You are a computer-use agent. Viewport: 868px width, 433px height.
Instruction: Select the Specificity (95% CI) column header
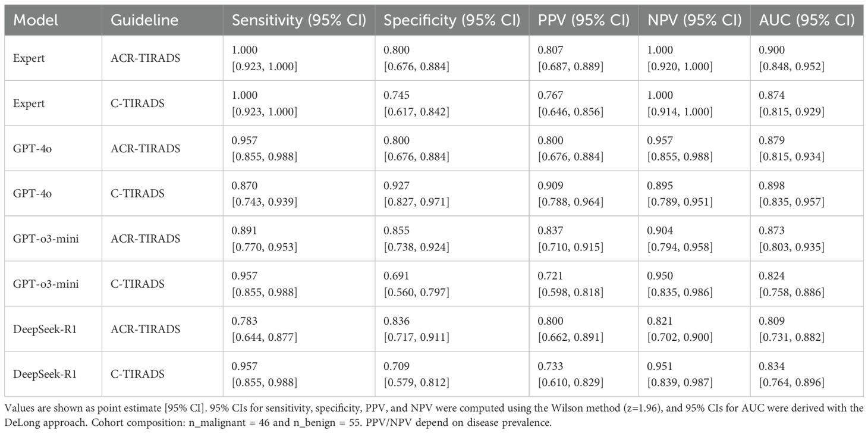coord(452,20)
